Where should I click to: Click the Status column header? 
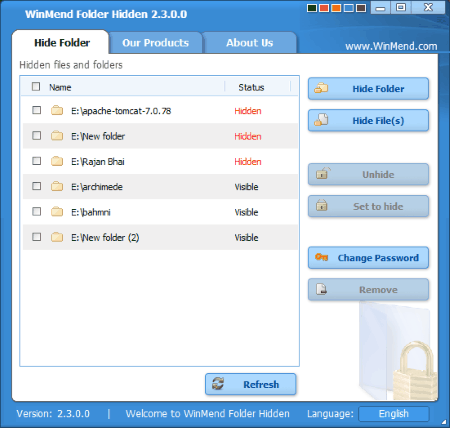click(x=251, y=87)
